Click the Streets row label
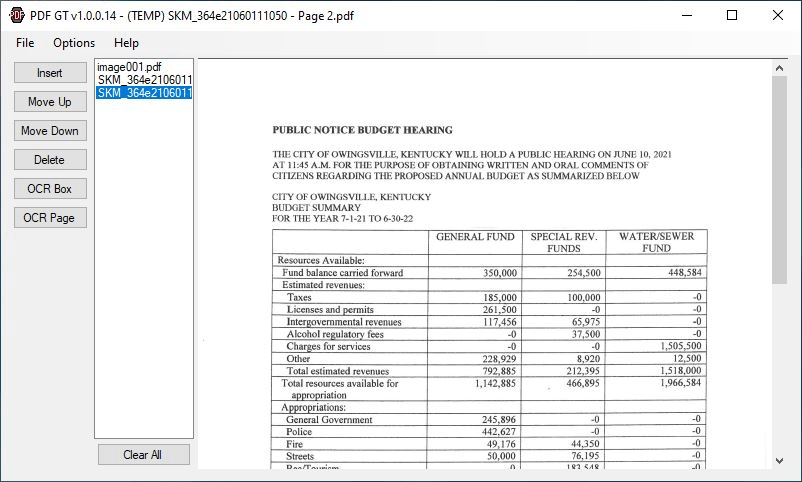 [x=300, y=456]
